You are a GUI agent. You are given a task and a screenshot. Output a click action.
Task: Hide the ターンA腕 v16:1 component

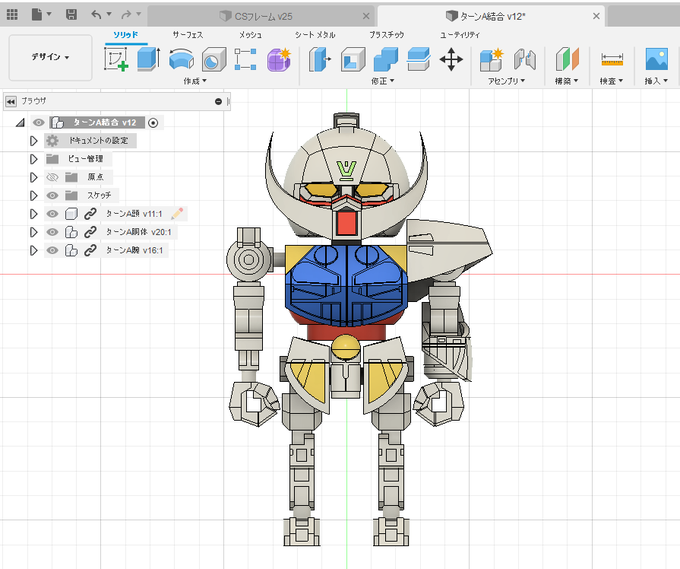(x=52, y=250)
